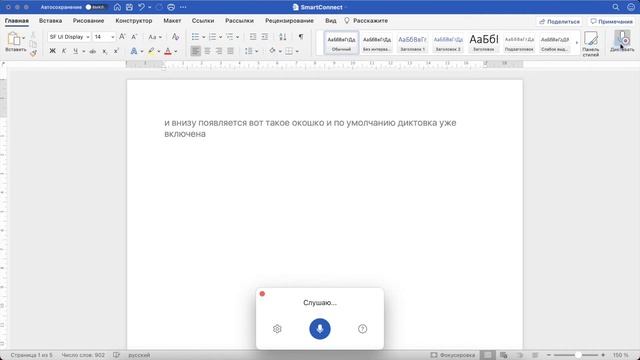The image size is (640, 360).
Task: Open the Конструктор tab
Action: (x=133, y=20)
